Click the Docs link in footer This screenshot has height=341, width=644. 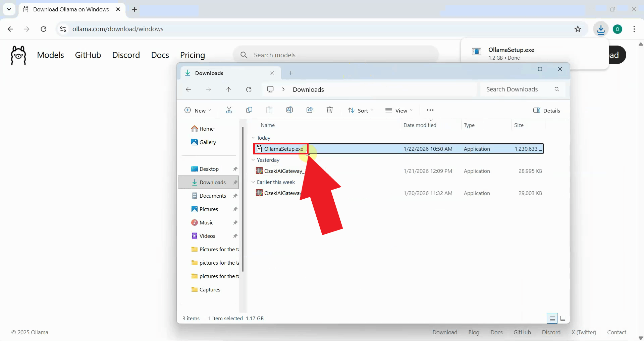(x=496, y=332)
